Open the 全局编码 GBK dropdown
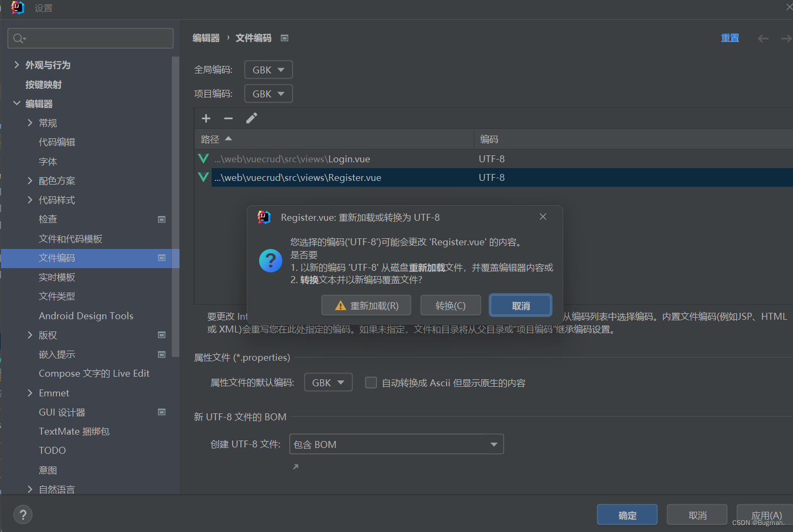793x532 pixels. 269,70
